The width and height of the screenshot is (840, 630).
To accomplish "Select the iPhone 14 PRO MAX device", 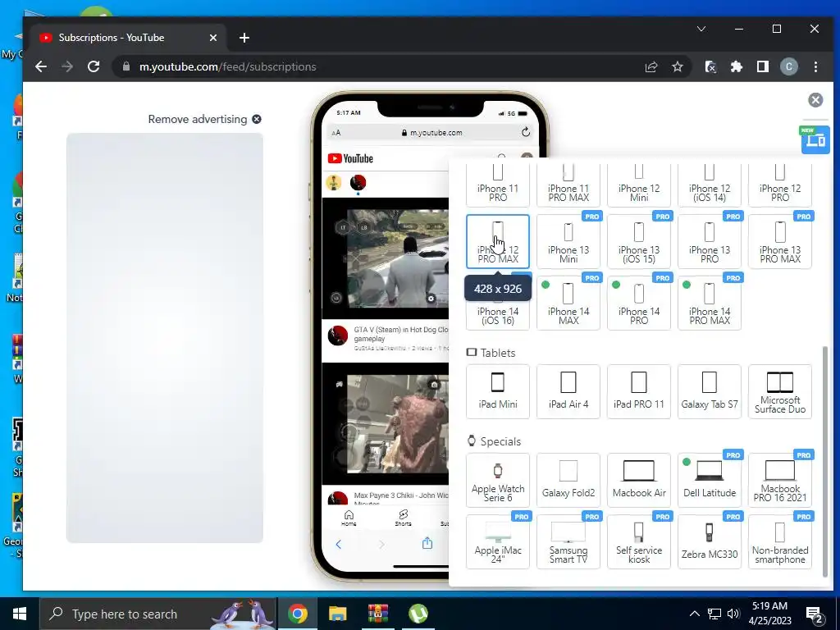I will [710, 304].
